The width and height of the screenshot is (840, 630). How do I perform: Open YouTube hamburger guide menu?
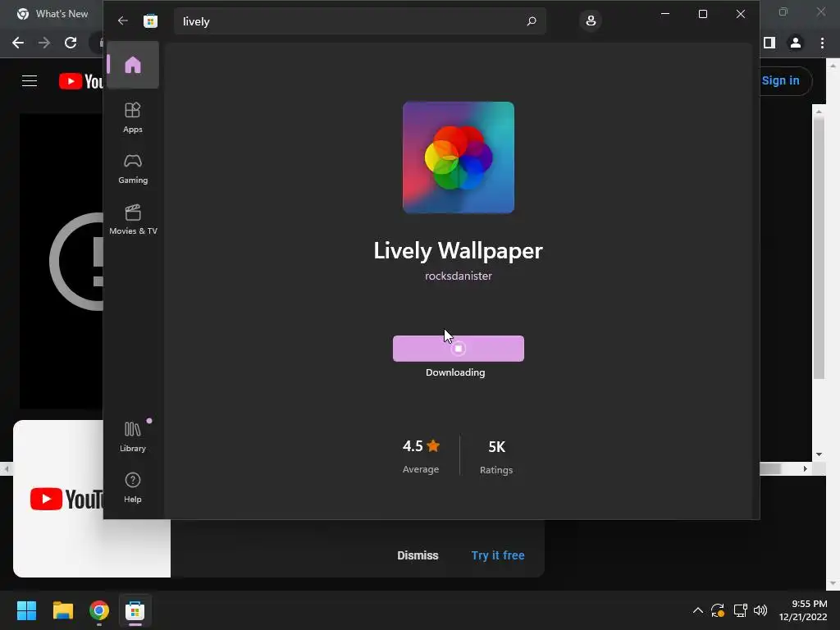pyautogui.click(x=30, y=81)
